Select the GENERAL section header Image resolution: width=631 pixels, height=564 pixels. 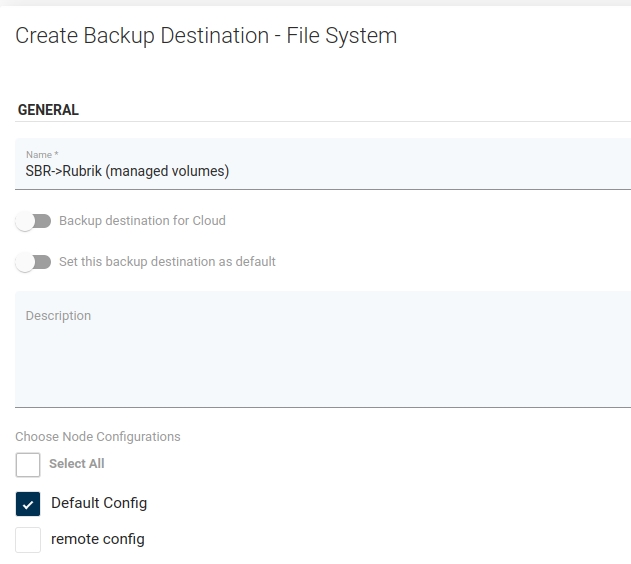pyautogui.click(x=48, y=111)
